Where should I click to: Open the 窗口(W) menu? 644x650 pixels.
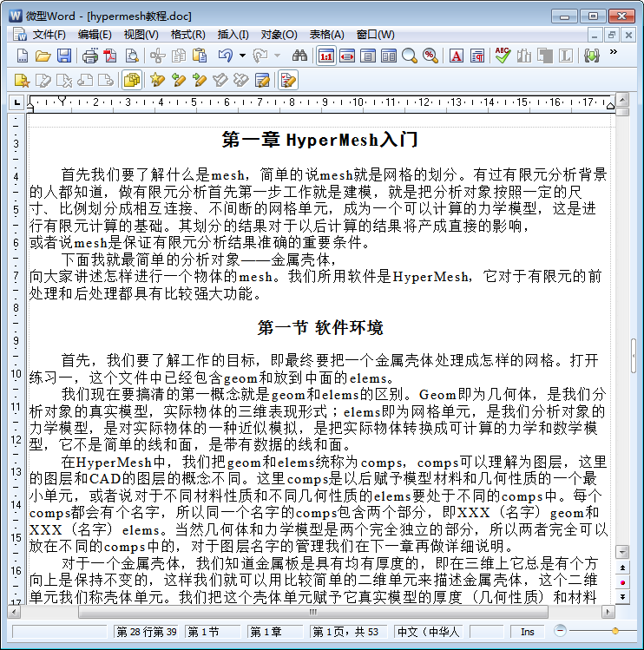375,35
